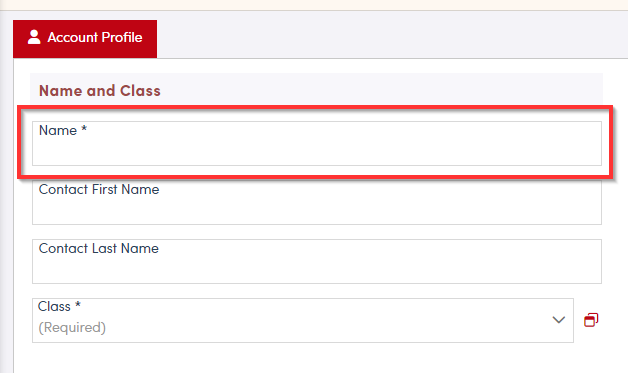628x373 pixels.
Task: Click the empty area below the Class dropdown
Action: pyautogui.click(x=317, y=358)
